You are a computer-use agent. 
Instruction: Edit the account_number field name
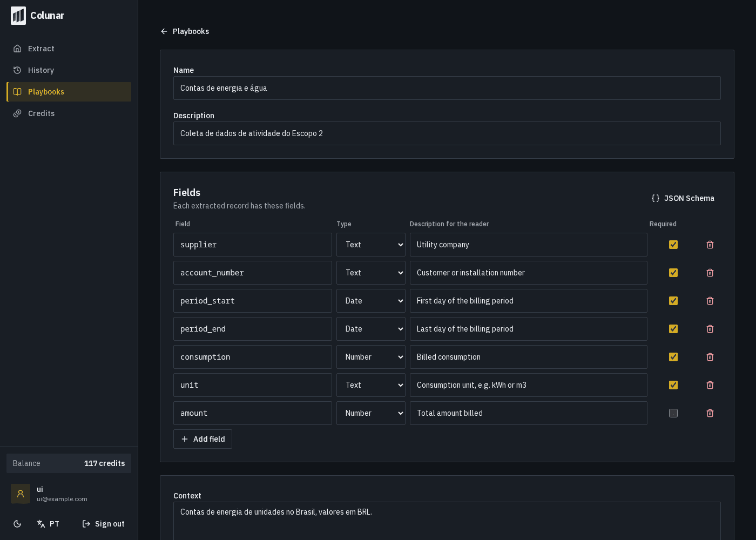(253, 273)
